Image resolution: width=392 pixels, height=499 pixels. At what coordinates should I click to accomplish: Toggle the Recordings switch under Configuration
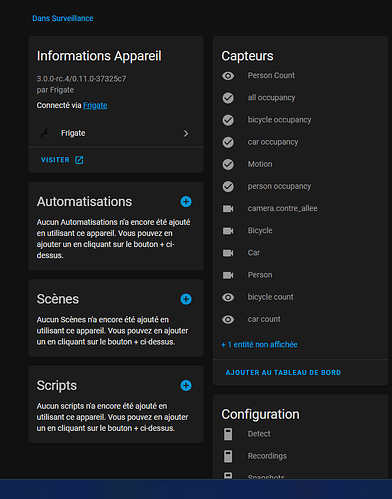228,456
